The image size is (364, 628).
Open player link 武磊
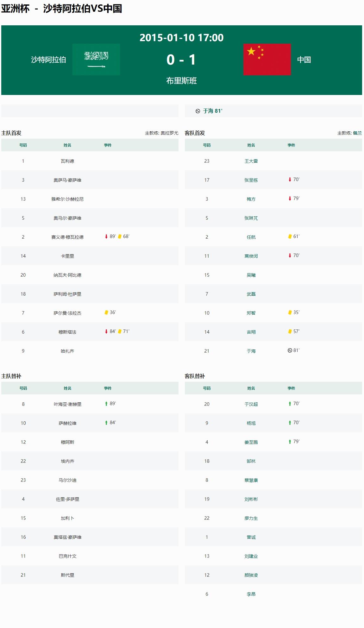(x=251, y=294)
